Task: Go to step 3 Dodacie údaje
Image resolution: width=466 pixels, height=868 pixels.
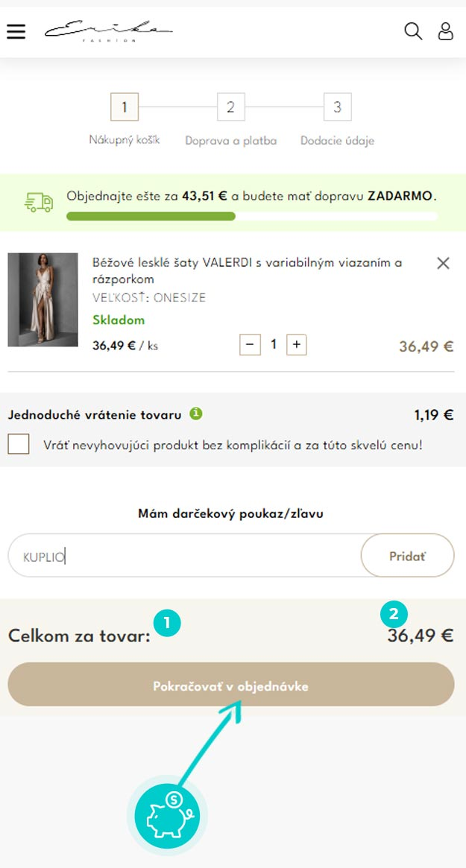Action: (x=338, y=107)
